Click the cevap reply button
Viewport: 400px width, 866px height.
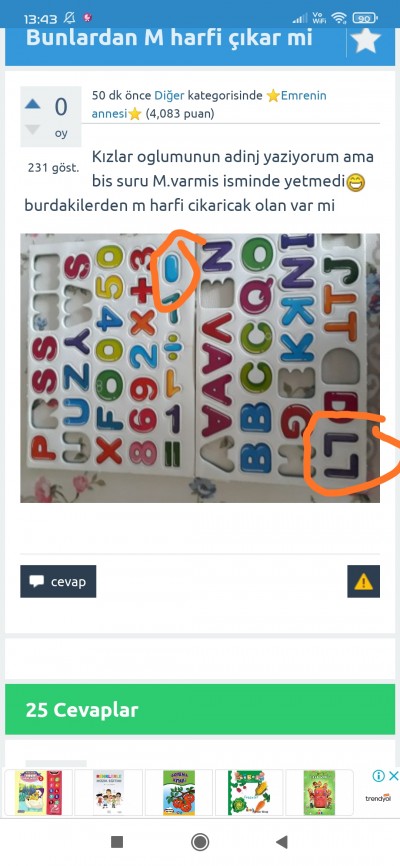click(x=58, y=581)
